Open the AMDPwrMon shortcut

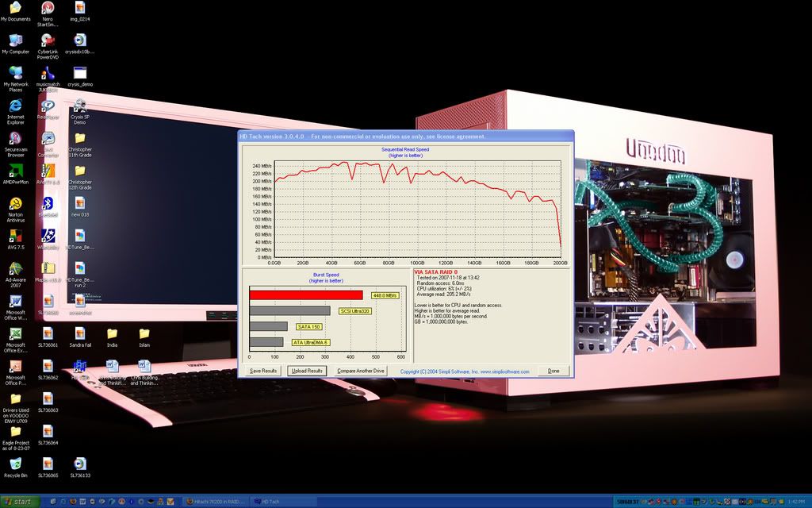coord(16,175)
